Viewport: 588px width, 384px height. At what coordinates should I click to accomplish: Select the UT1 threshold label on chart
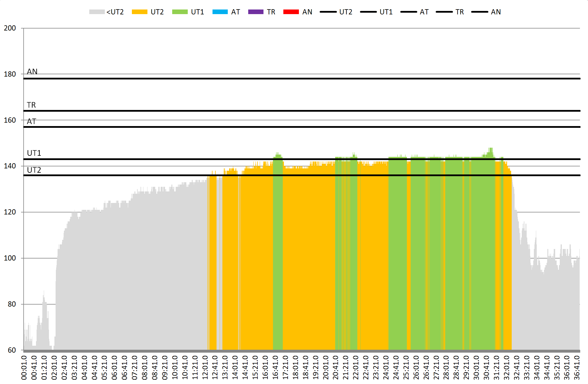34,153
